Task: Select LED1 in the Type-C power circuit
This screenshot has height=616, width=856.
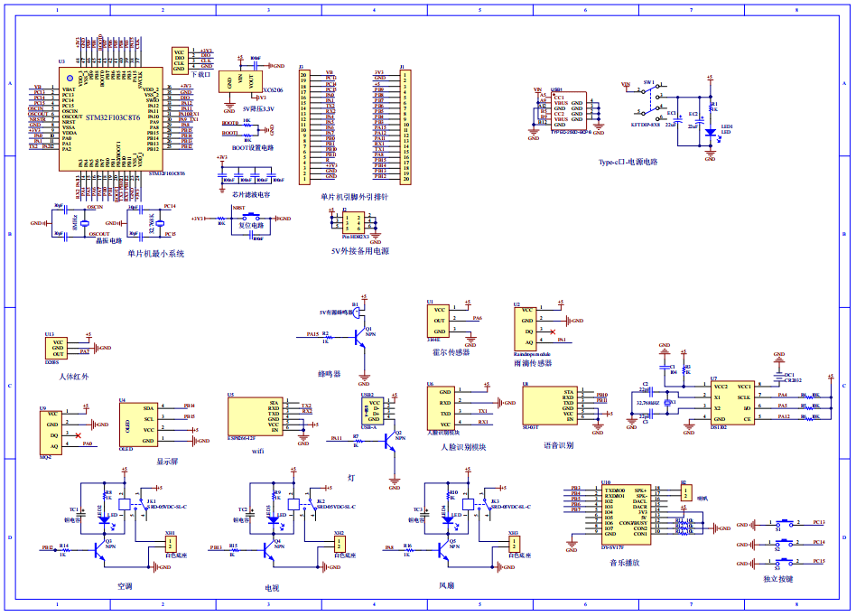Action: click(712, 132)
